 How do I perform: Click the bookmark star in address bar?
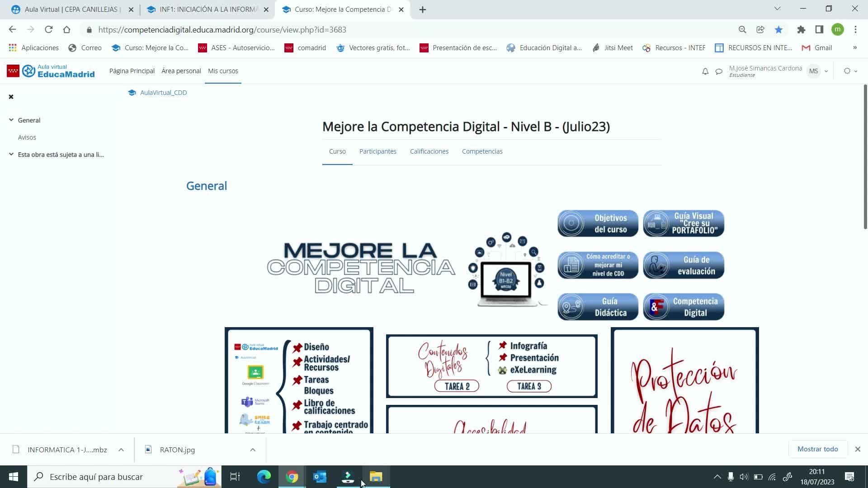click(x=778, y=30)
